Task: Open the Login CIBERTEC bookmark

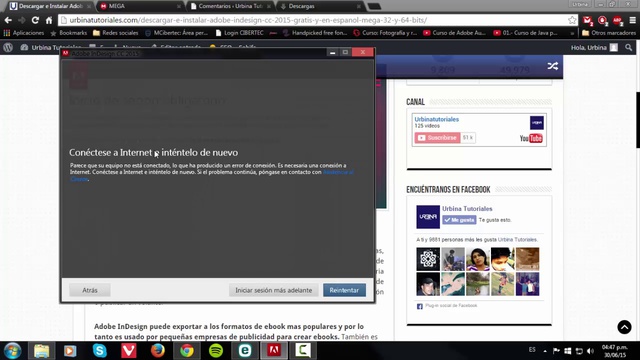Action: [240, 33]
